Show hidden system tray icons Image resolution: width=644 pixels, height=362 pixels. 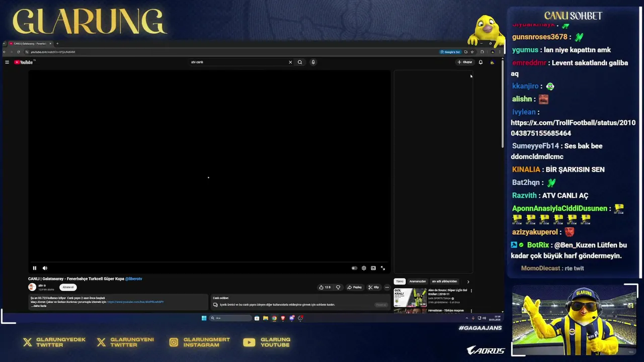tap(466, 318)
